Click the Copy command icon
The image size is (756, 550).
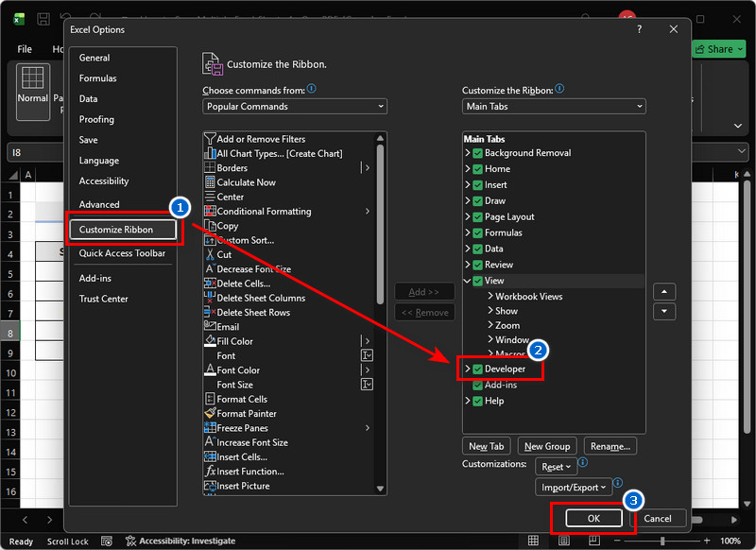pyautogui.click(x=210, y=226)
